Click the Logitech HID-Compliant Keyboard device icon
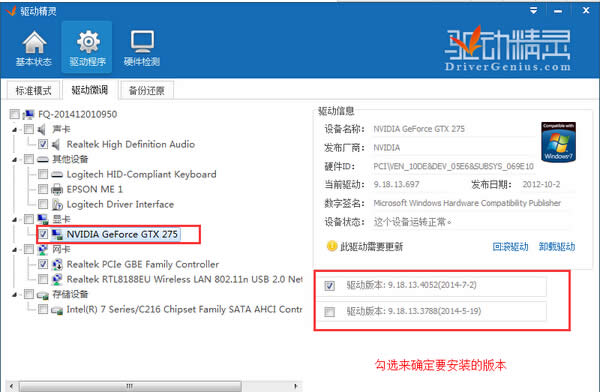Screen dimensions: 602x392 [56, 174]
